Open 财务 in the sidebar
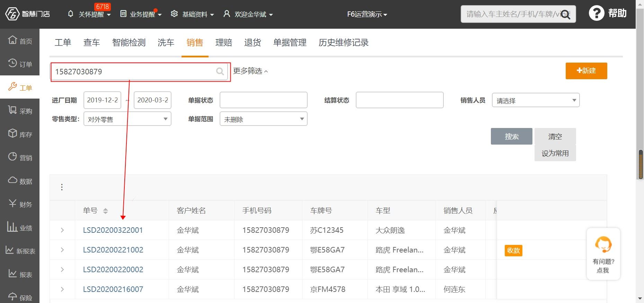 (20, 204)
